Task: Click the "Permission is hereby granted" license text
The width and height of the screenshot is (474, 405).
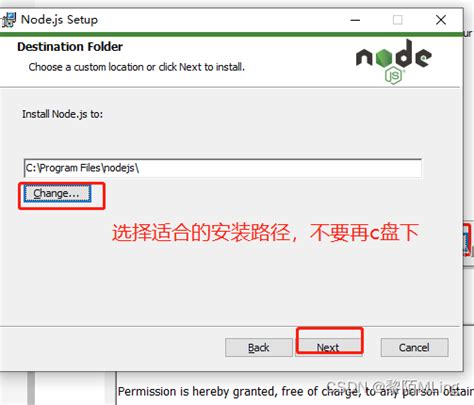Action: (x=296, y=391)
